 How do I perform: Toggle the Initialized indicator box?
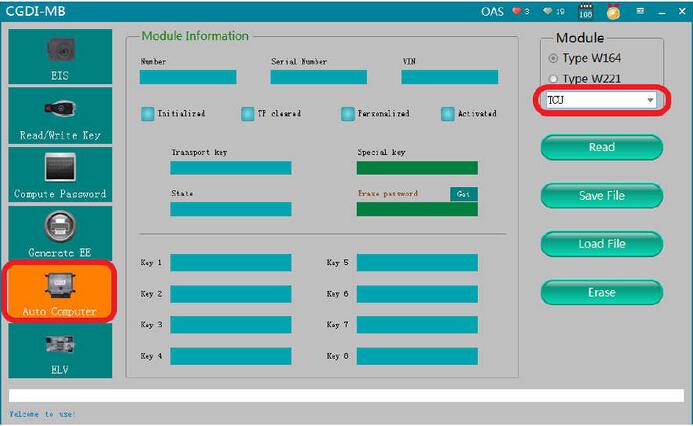pyautogui.click(x=148, y=114)
